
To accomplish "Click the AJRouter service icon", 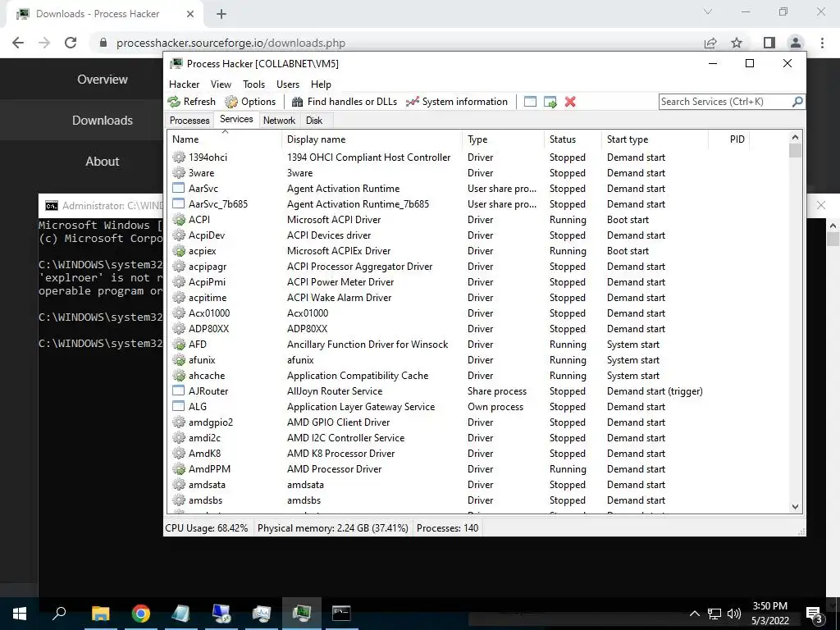I will coord(178,390).
